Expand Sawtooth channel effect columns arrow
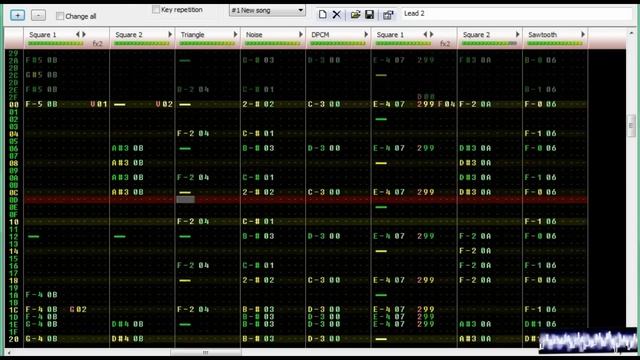This screenshot has height=360, width=640. click(583, 35)
